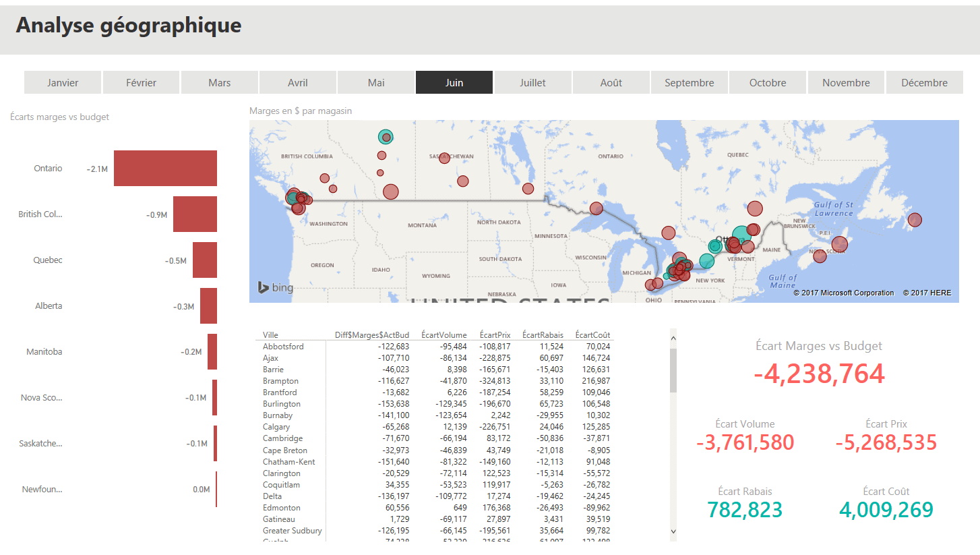
Task: Click the red bubble in Saskatchewan on the map
Action: pos(444,158)
